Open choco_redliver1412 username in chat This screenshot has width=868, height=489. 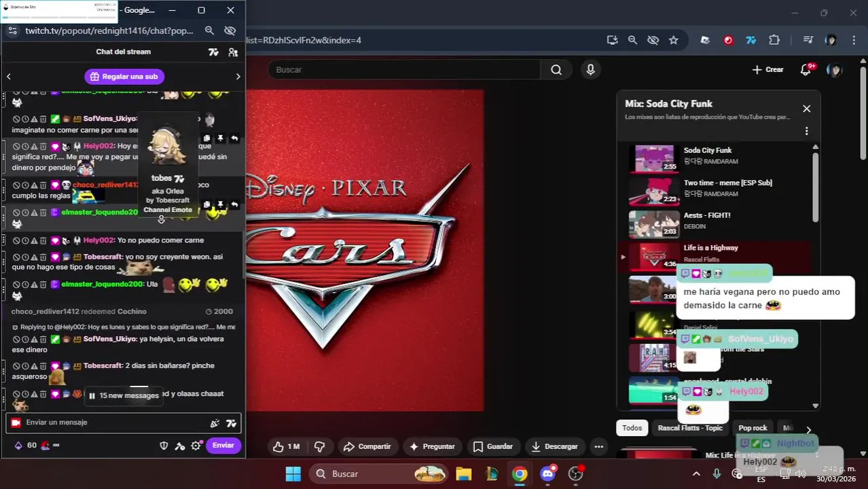105,185
